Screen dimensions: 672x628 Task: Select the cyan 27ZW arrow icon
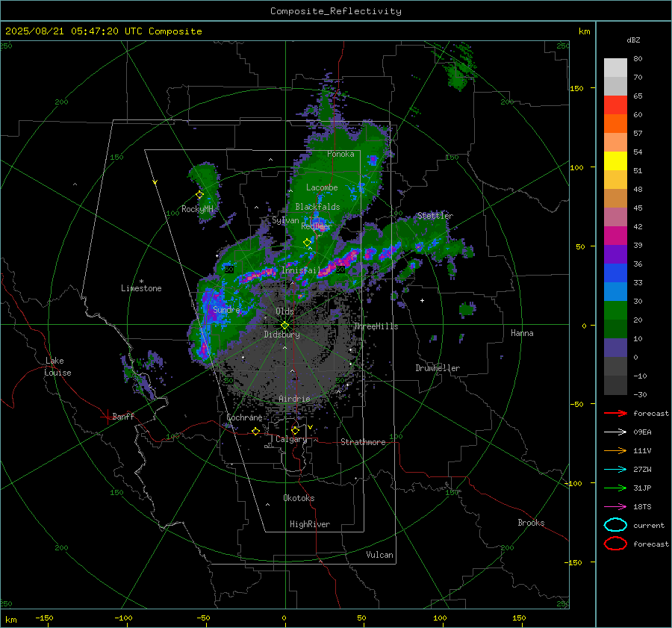pos(615,470)
